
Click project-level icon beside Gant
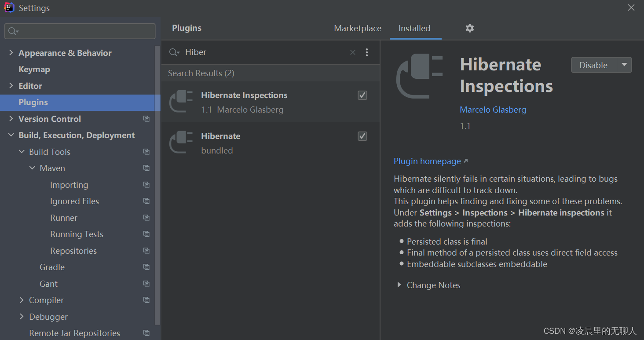[x=146, y=284]
